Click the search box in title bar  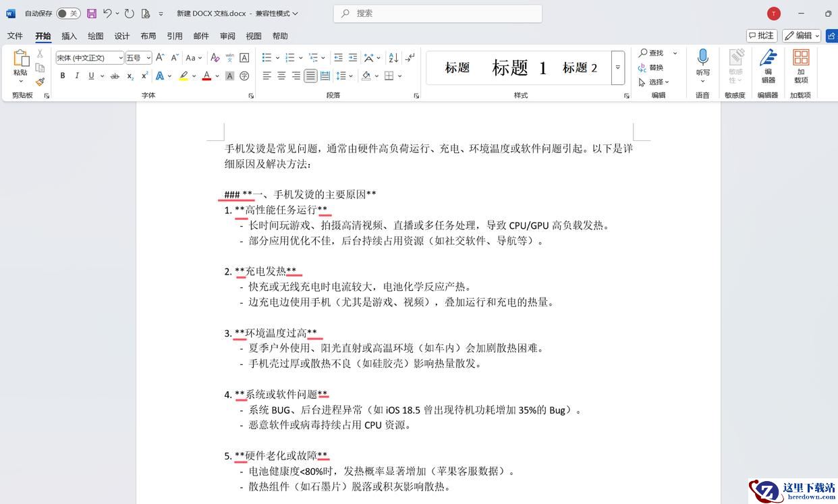click(x=438, y=13)
